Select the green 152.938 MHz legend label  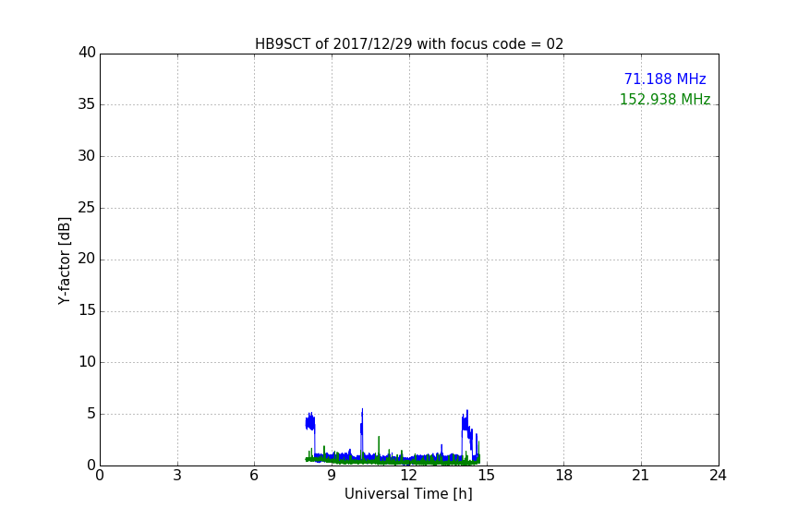click(665, 99)
